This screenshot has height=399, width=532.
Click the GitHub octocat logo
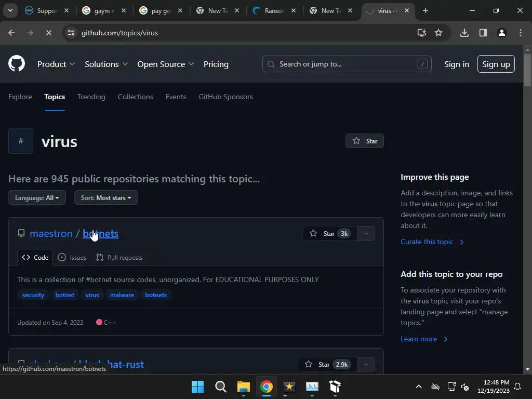pyautogui.click(x=17, y=63)
